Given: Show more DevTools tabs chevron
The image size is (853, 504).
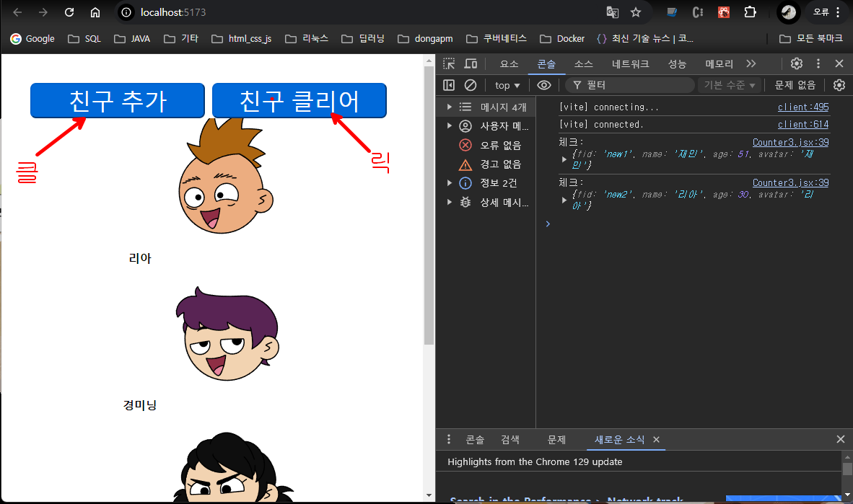Looking at the screenshot, I should pos(751,63).
